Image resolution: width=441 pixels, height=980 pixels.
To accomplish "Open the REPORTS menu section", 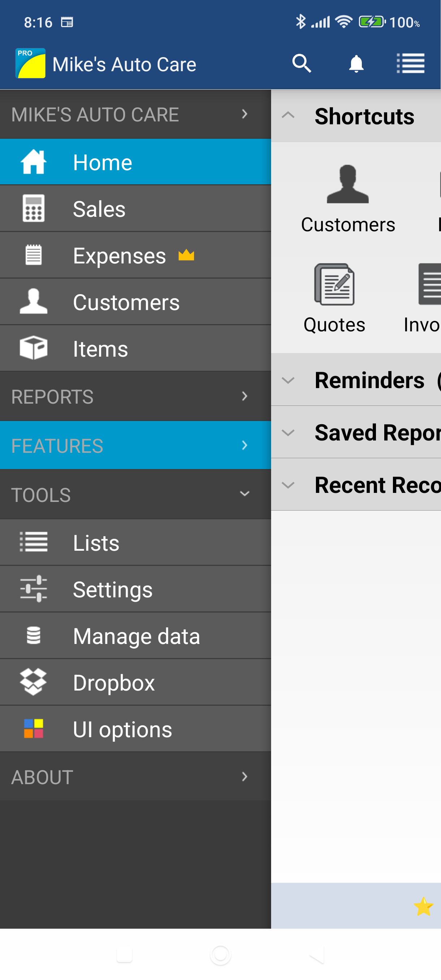I will [135, 396].
